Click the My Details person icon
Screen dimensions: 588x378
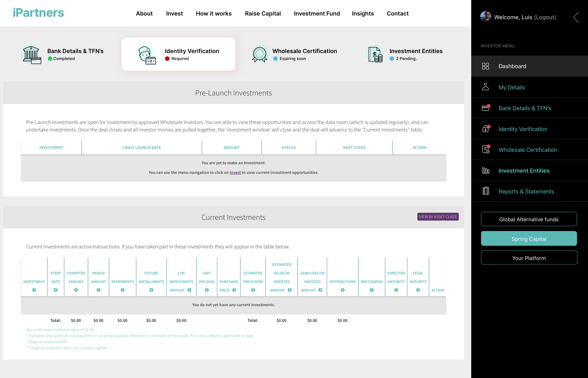click(x=485, y=87)
